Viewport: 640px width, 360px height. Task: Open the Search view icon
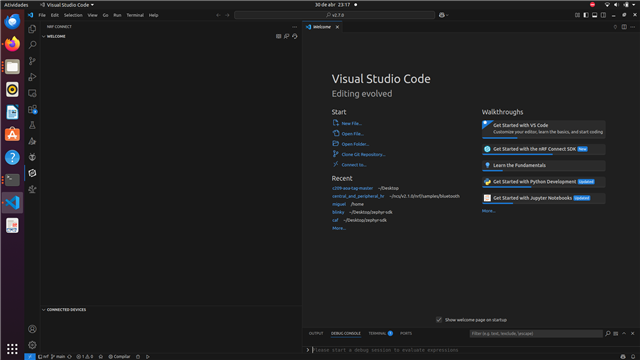tap(32, 45)
